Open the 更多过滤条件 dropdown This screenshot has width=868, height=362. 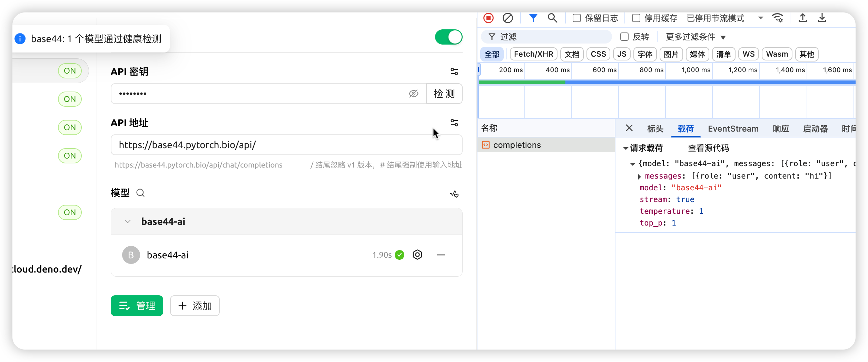coord(696,37)
